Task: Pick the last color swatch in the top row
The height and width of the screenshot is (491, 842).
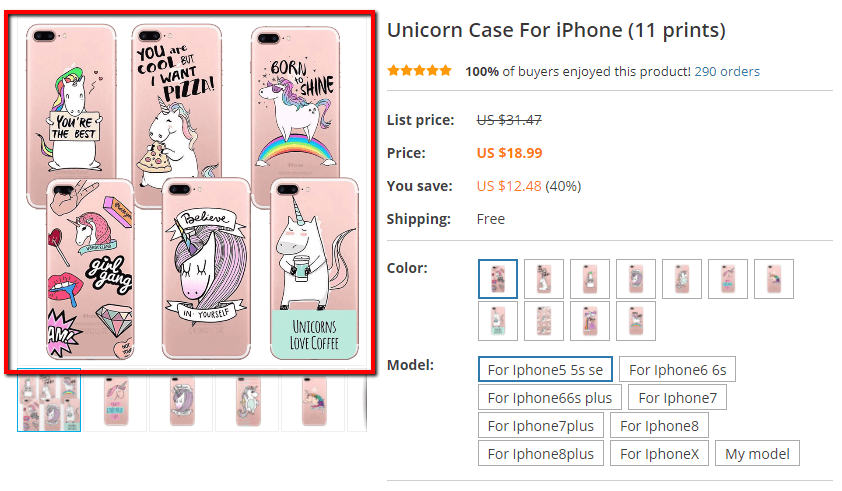Action: (x=774, y=279)
